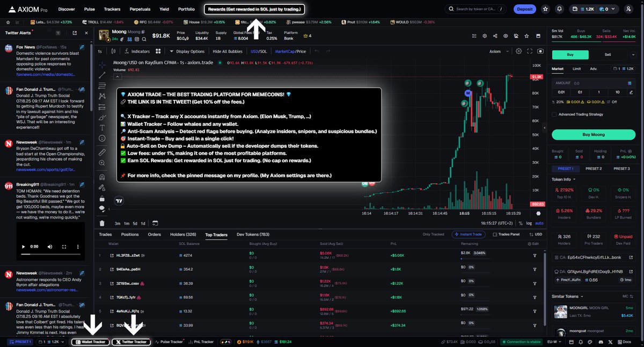This screenshot has width=644, height=347.
Task: Toggle chart fullscreen mode
Action: tap(530, 51)
